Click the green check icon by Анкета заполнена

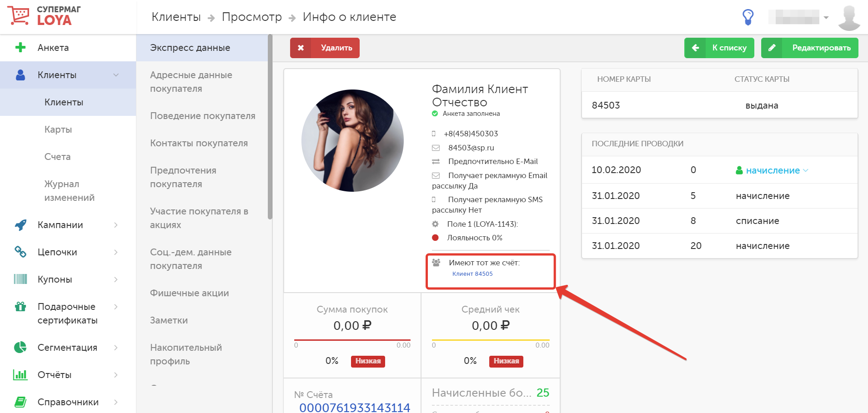435,114
